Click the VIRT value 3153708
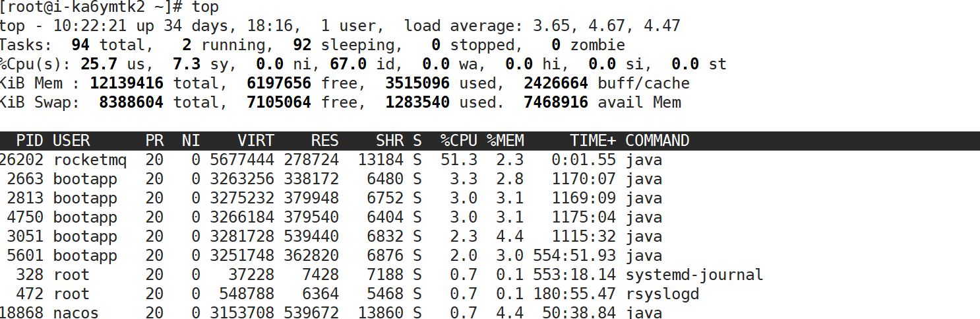 [242, 312]
